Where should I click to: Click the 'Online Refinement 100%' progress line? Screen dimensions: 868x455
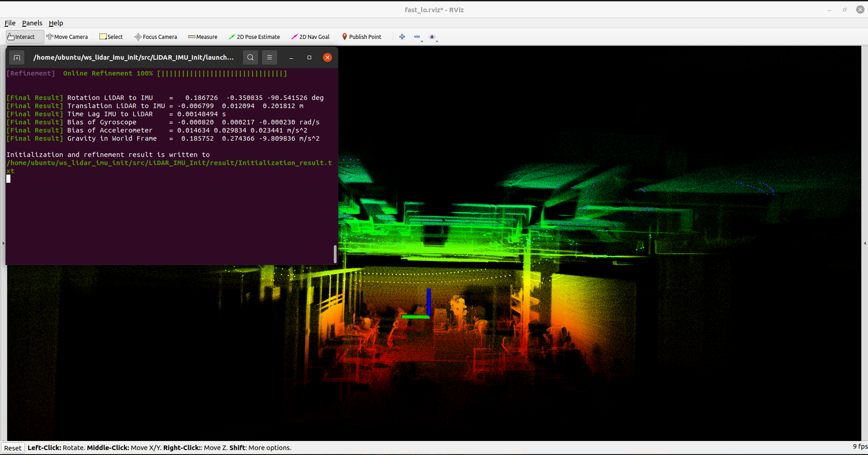[x=147, y=73]
